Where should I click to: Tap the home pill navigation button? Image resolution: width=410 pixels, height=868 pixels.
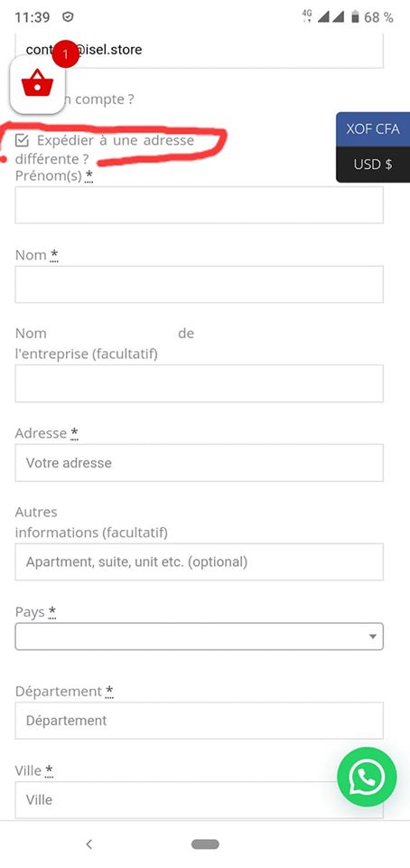tap(205, 844)
